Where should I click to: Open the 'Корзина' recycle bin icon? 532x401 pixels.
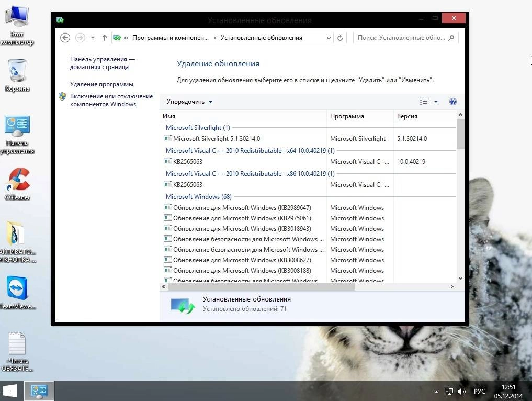tap(17, 75)
